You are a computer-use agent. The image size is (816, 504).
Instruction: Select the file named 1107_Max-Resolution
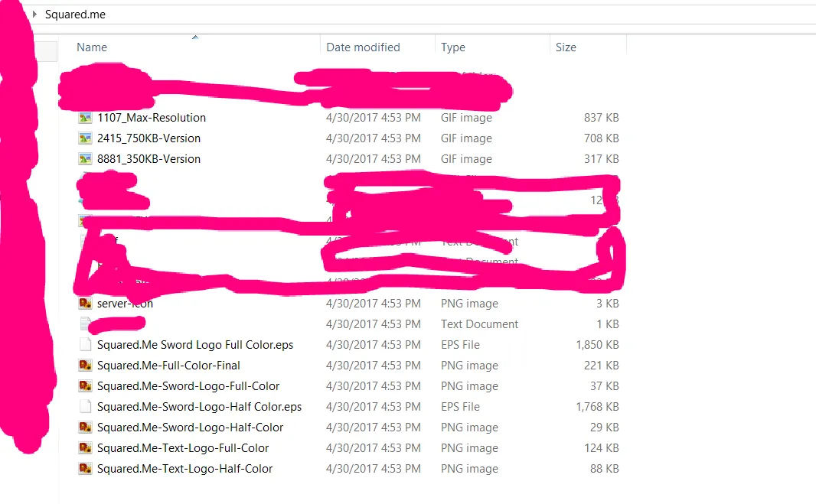[x=152, y=118]
